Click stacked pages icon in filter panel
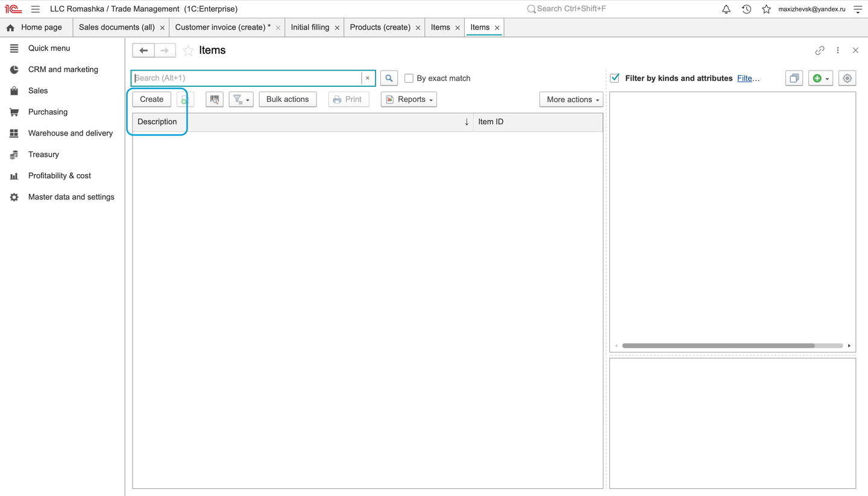This screenshot has height=496, width=868. click(x=794, y=78)
